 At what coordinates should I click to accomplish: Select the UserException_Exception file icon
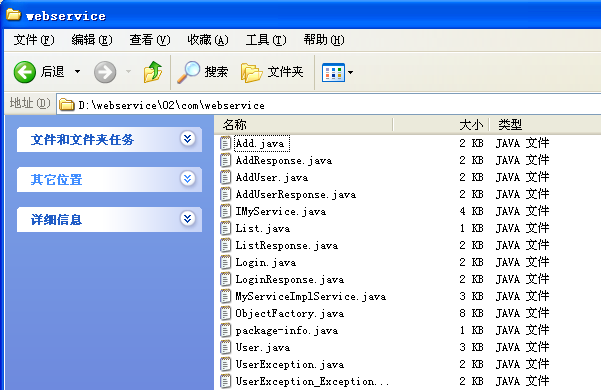click(x=225, y=382)
